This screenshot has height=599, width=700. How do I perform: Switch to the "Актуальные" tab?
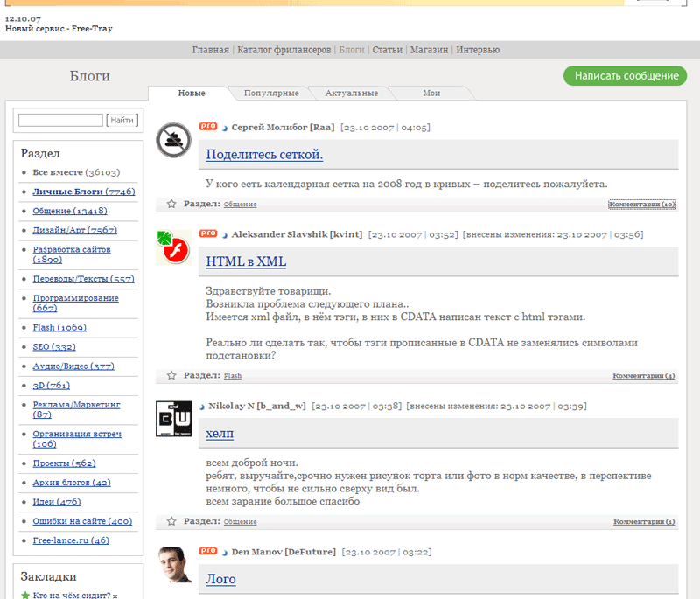[x=351, y=93]
